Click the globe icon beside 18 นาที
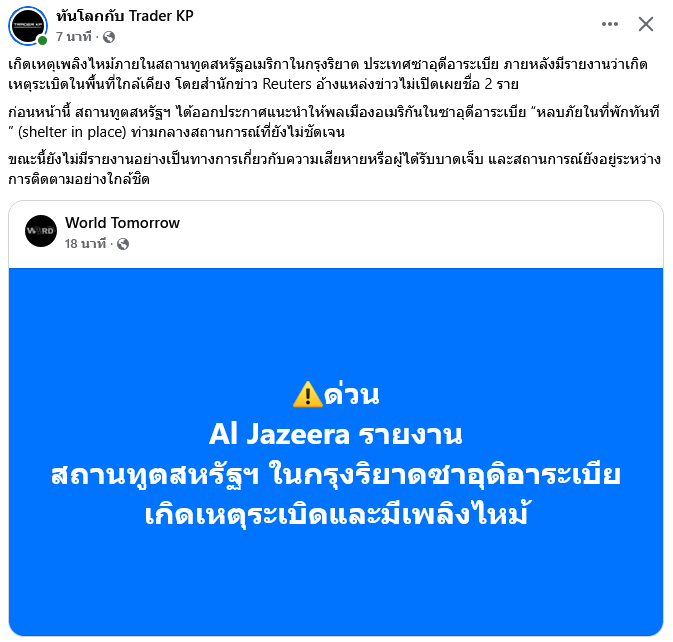This screenshot has width=673, height=642. click(x=123, y=244)
